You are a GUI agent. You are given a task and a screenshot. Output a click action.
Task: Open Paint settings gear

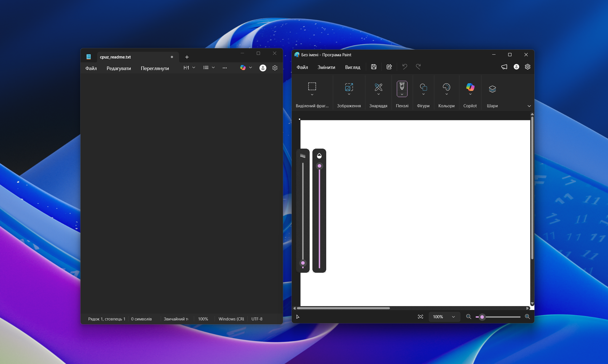click(527, 67)
